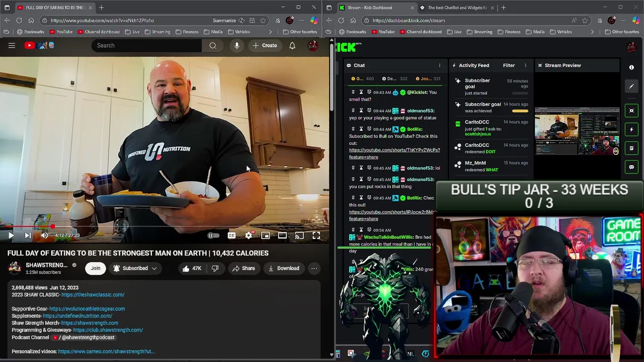Viewport: 644px width, 362px height.
Task: Enter fullscreen on the YouTube player
Action: coord(316,235)
